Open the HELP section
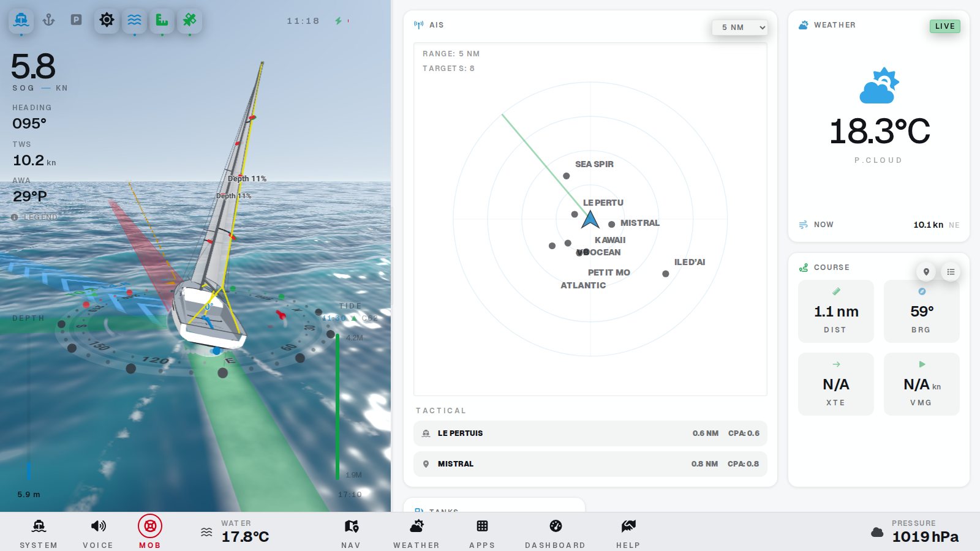The height and width of the screenshot is (551, 980). point(628,533)
